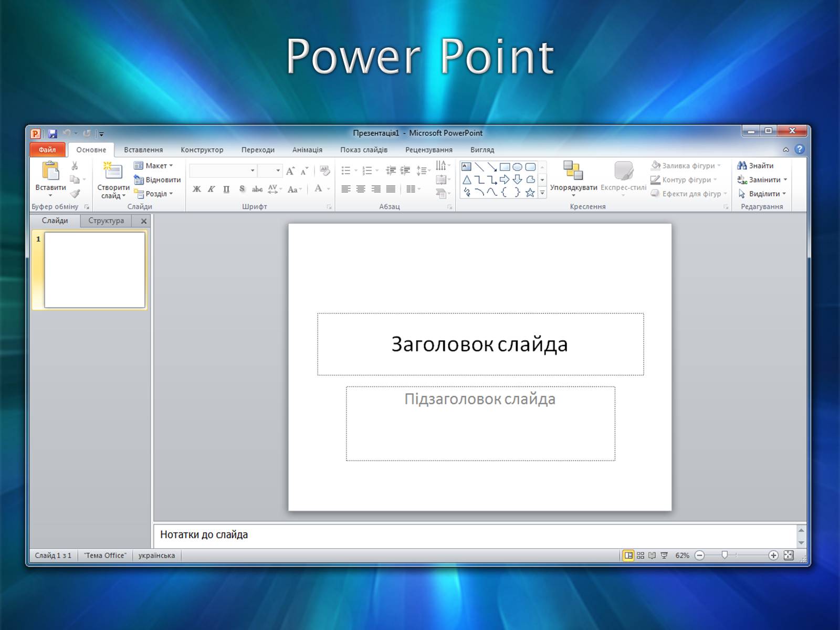The image size is (840, 630).
Task: Align text left
Action: coord(345,189)
